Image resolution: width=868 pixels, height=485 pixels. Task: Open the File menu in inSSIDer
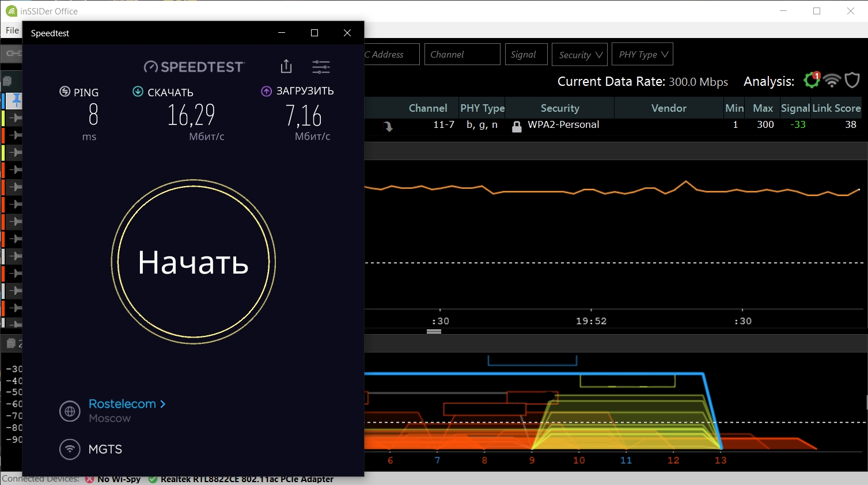tap(12, 30)
